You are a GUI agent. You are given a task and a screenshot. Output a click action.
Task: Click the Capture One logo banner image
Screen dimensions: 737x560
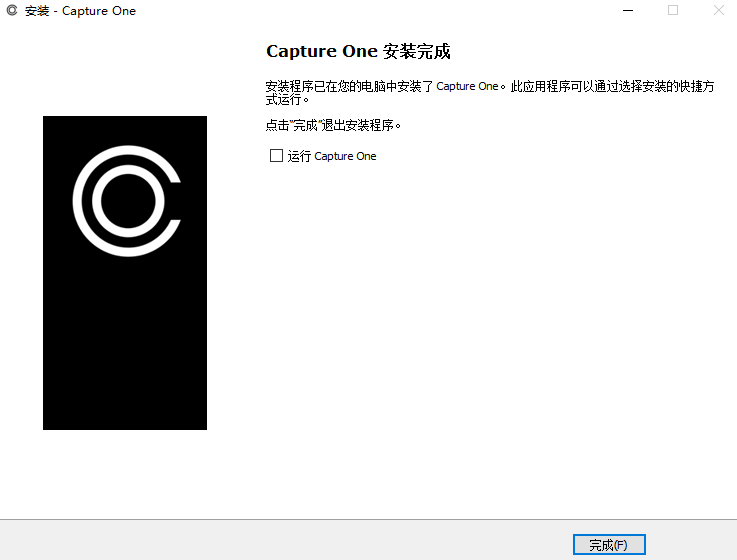tap(125, 273)
